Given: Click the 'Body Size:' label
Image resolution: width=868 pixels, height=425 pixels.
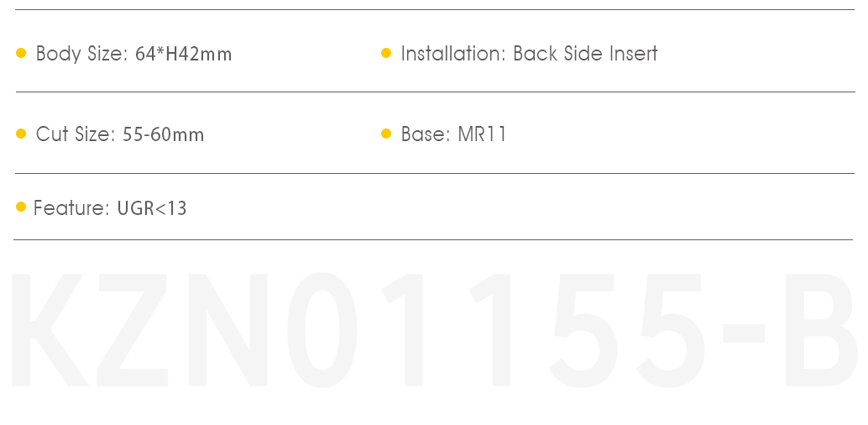Looking at the screenshot, I should click(82, 55).
